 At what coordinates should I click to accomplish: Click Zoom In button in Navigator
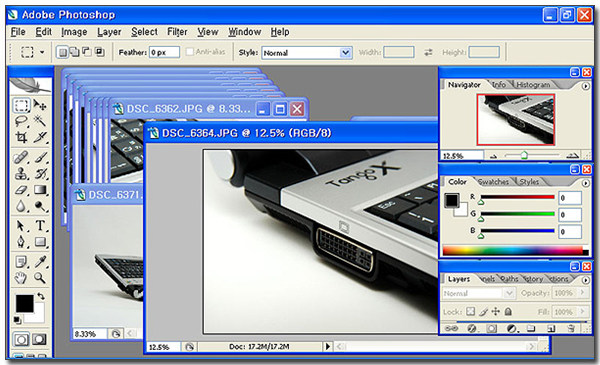pos(573,155)
